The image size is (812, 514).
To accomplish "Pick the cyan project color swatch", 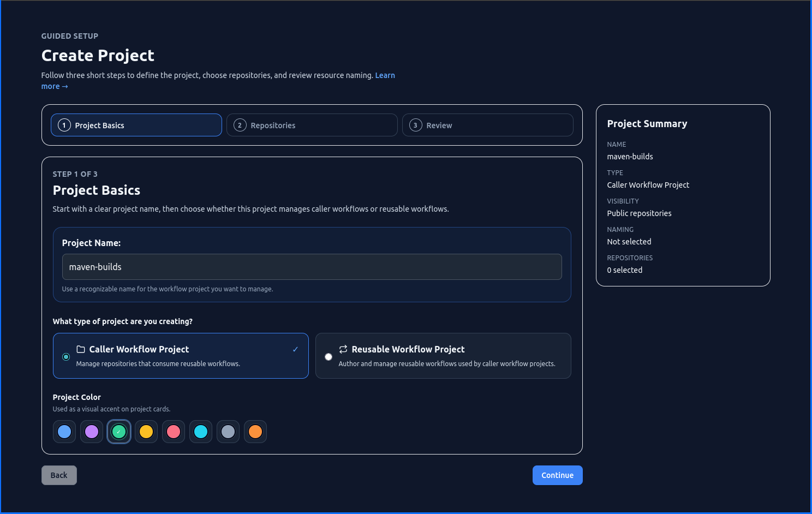I will click(201, 432).
